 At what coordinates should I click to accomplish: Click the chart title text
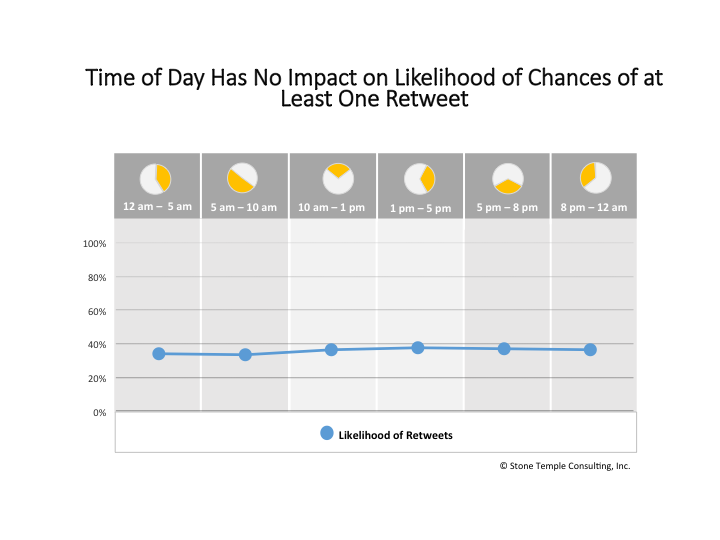(374, 88)
